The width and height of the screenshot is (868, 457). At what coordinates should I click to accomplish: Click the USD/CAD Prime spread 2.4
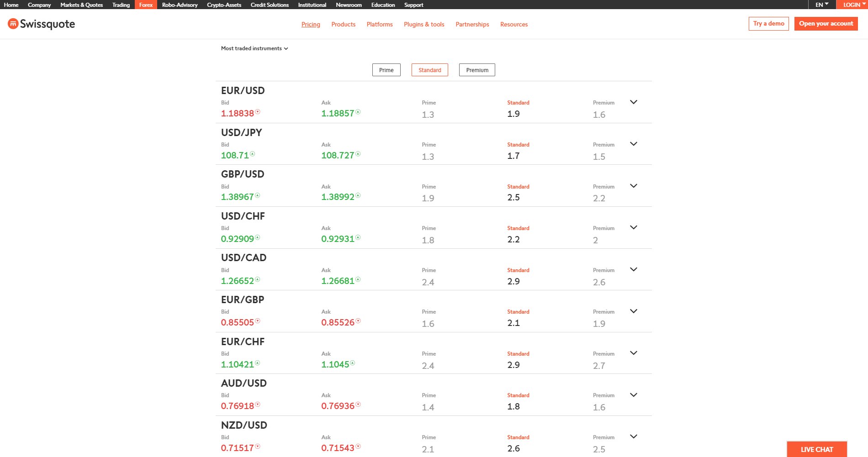[x=428, y=282]
